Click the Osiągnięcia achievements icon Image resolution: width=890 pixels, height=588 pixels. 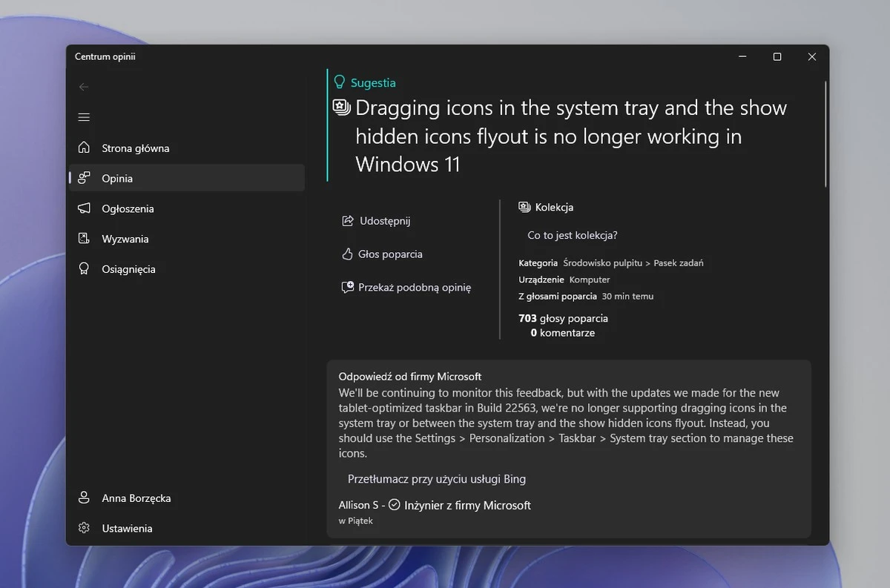click(x=85, y=269)
